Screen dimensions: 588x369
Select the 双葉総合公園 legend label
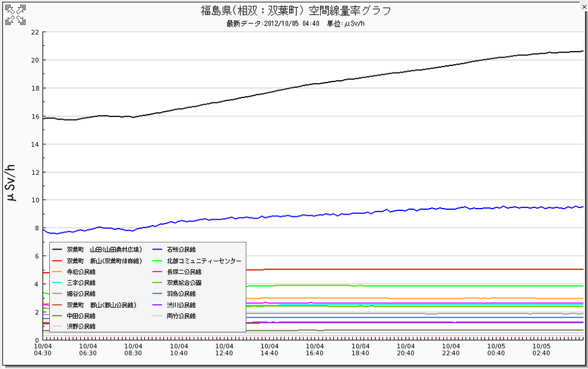[x=184, y=283]
